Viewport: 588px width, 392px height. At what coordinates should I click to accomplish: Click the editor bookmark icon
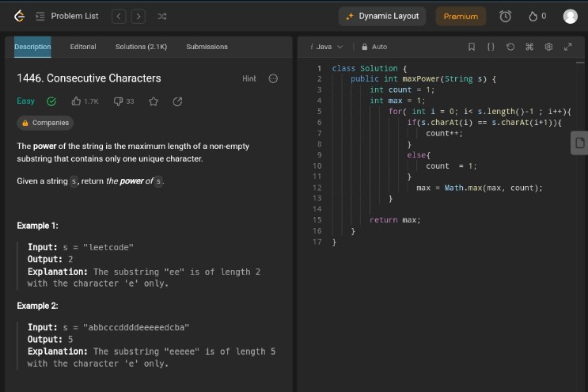coord(472,47)
